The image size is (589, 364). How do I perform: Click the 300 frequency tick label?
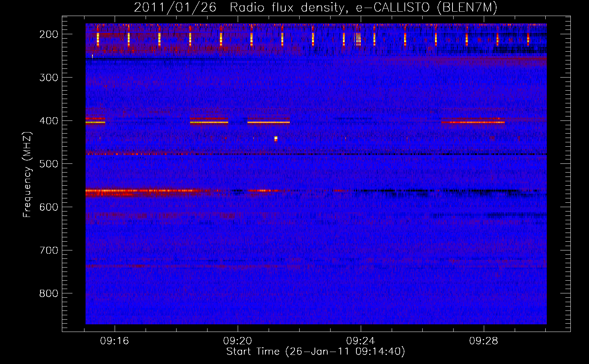coord(49,78)
